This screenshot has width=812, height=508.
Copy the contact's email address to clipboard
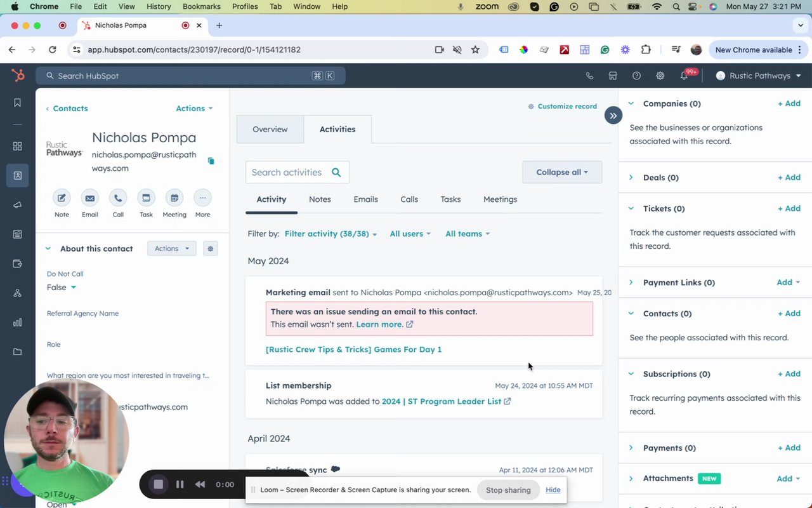pyautogui.click(x=211, y=161)
